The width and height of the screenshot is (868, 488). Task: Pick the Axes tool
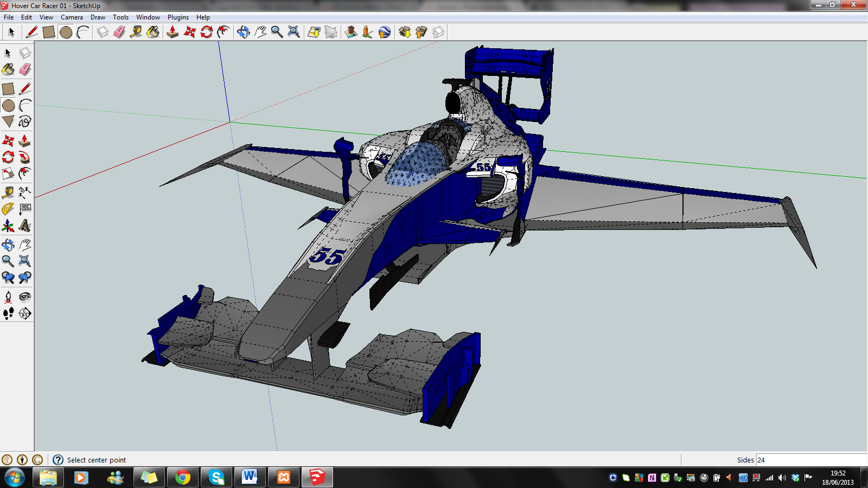pyautogui.click(x=8, y=226)
